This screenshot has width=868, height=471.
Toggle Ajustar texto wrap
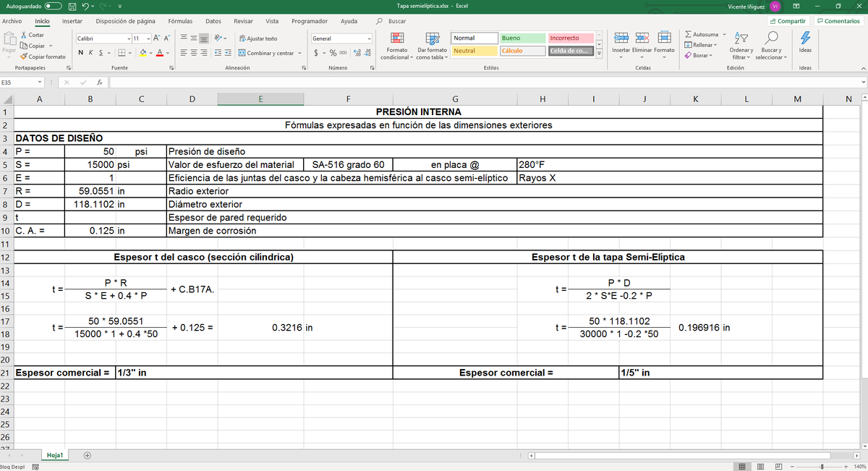[x=258, y=38]
